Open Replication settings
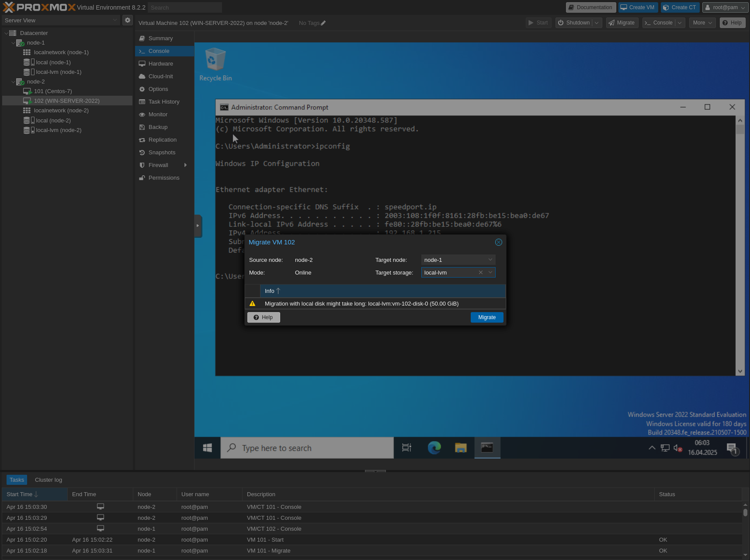 (162, 139)
